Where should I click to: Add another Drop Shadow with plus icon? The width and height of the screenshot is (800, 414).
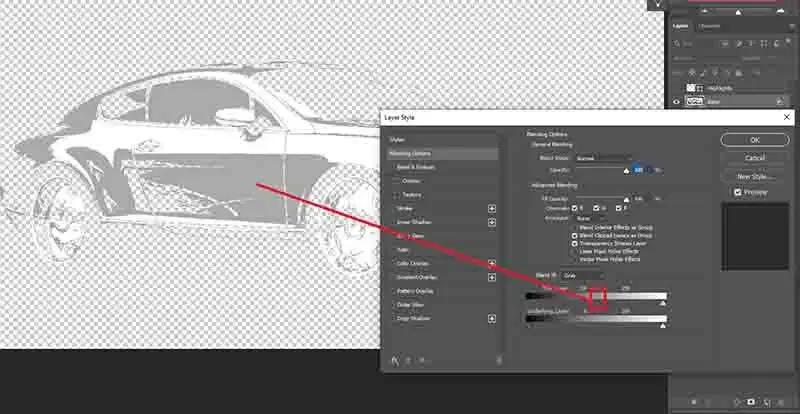[492, 319]
